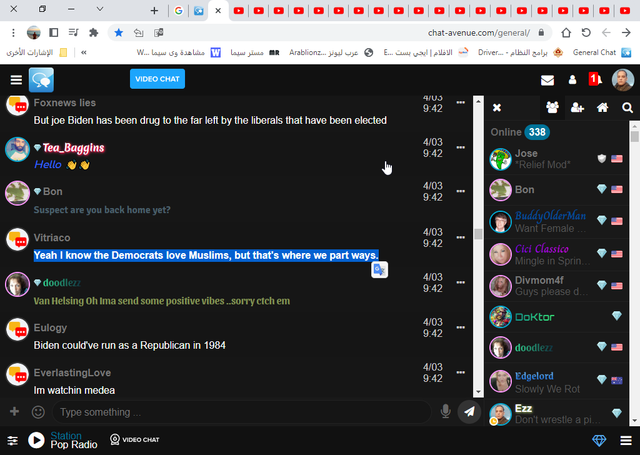Image resolution: width=640 pixels, height=455 pixels.
Task: Open General Chat bookmark
Action: pos(602,52)
